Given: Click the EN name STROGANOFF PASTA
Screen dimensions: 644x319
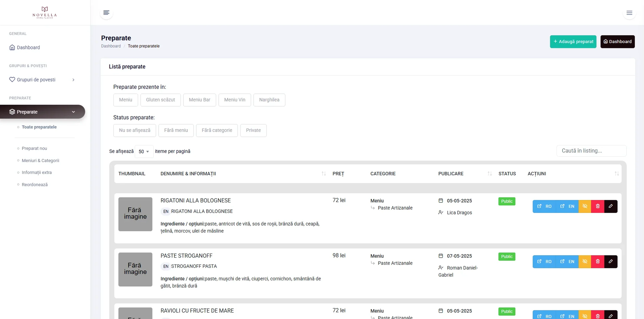Looking at the screenshot, I should click(194, 266).
